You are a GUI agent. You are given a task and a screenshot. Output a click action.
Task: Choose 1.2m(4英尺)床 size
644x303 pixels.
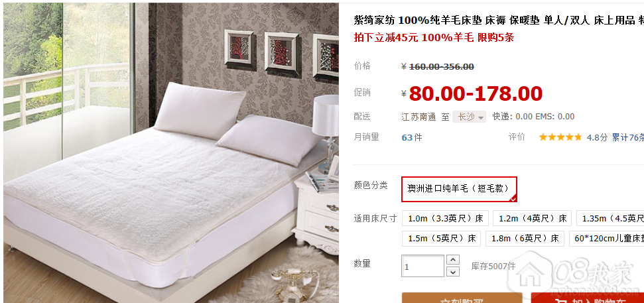tap(533, 218)
